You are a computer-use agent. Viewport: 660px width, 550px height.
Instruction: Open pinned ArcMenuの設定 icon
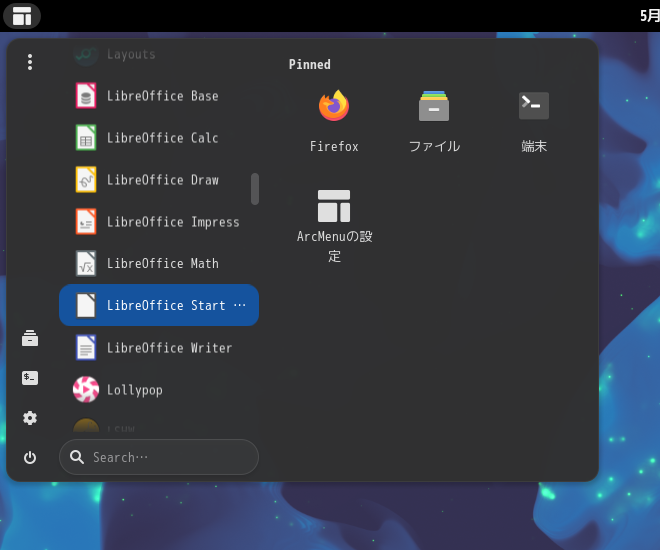click(x=334, y=206)
